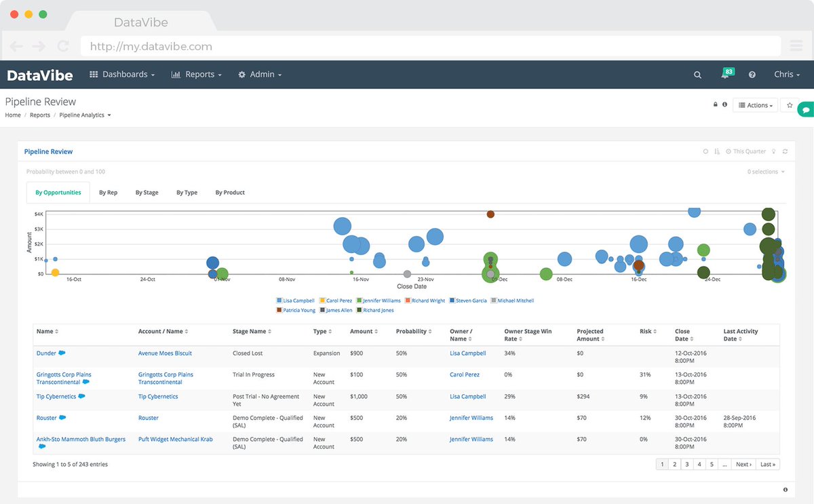814x504 pixels.
Task: Switch to the By Rep tab
Action: click(108, 193)
